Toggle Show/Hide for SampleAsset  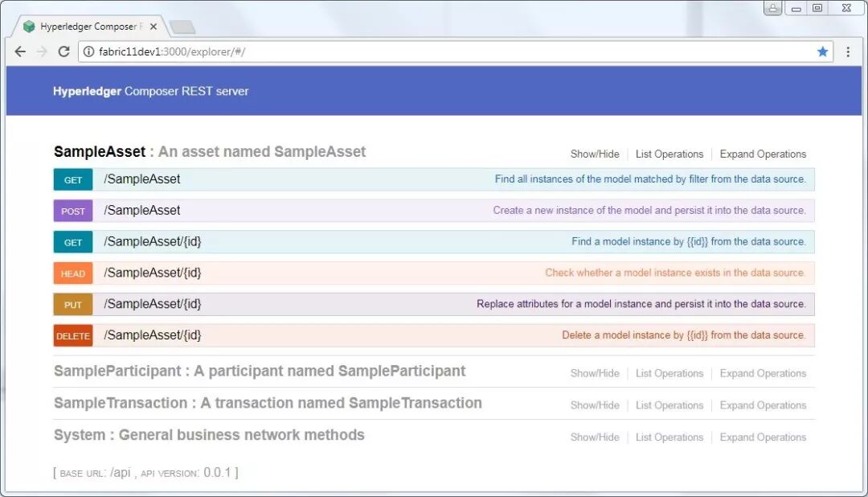(595, 154)
